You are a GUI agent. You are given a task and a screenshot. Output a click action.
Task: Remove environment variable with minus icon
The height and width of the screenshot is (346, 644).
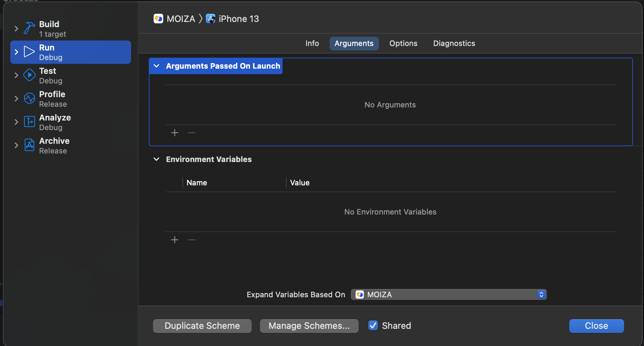point(192,240)
